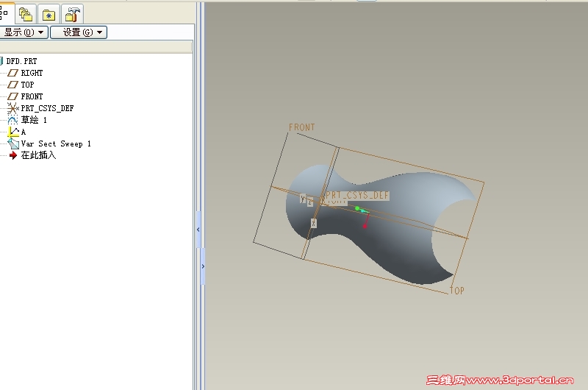Click PRT_CSYS_DEF label in the viewport
Screen dimensions: 588x390
(x=357, y=195)
